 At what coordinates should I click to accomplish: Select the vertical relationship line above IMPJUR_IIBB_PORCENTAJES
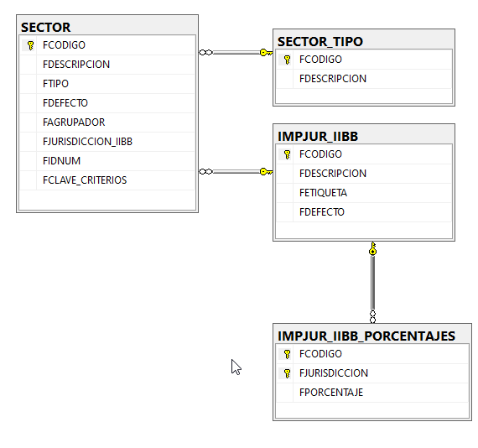[372, 283]
